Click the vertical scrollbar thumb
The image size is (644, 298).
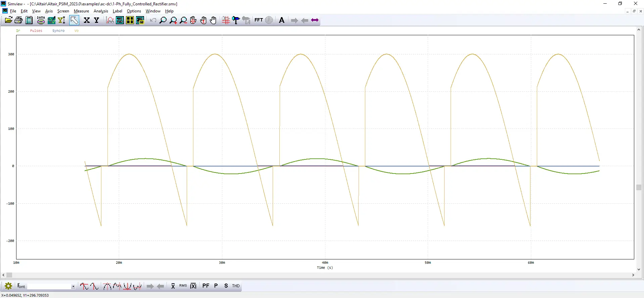pyautogui.click(x=639, y=187)
